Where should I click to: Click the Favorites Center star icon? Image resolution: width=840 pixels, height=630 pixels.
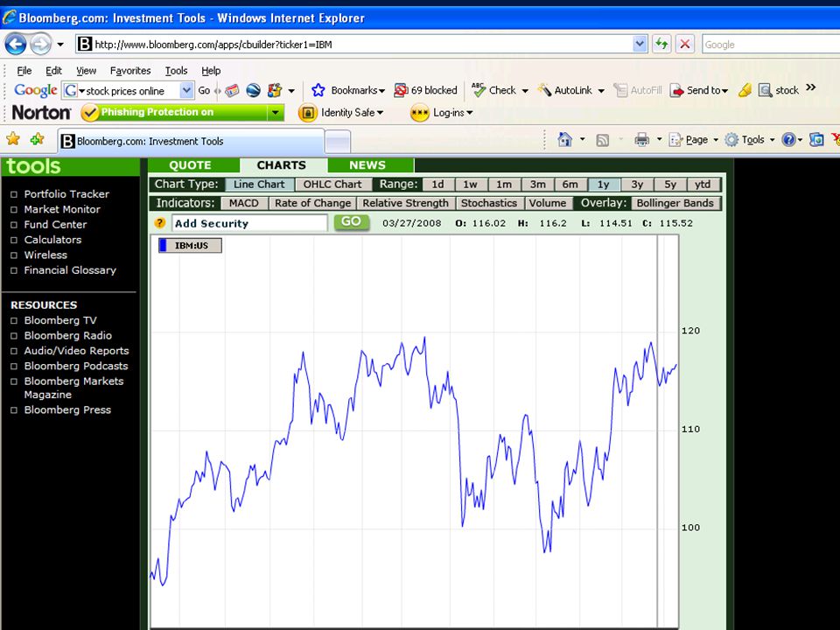tap(13, 140)
